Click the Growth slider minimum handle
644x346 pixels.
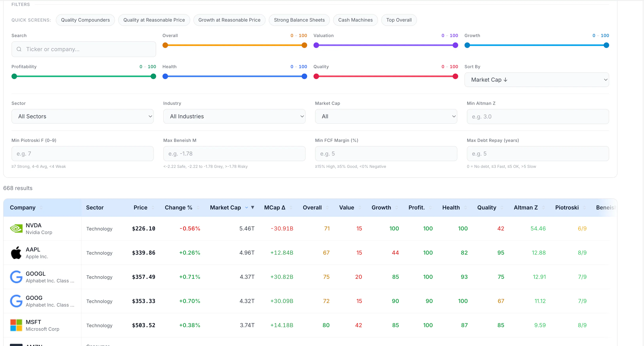(x=467, y=45)
